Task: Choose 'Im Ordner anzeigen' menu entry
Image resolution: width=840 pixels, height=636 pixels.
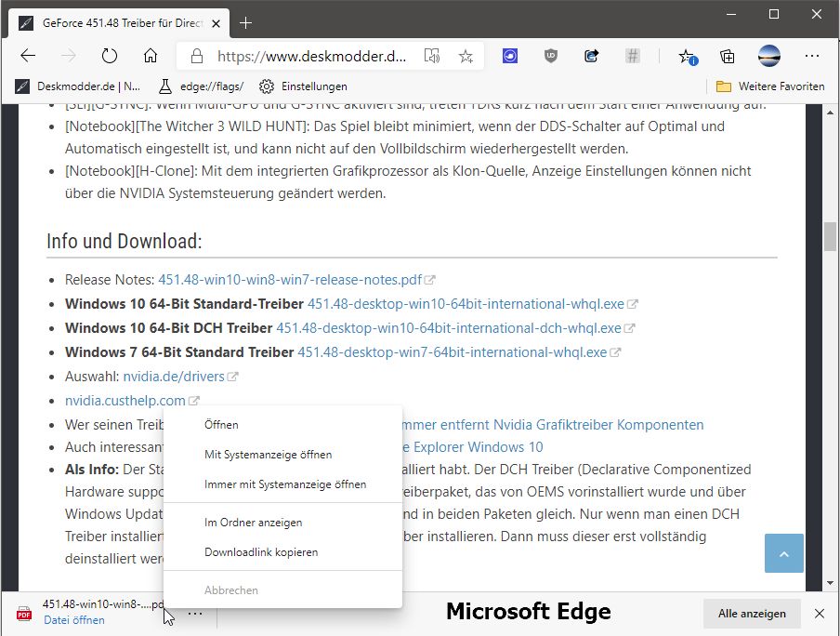Action: 282,523
